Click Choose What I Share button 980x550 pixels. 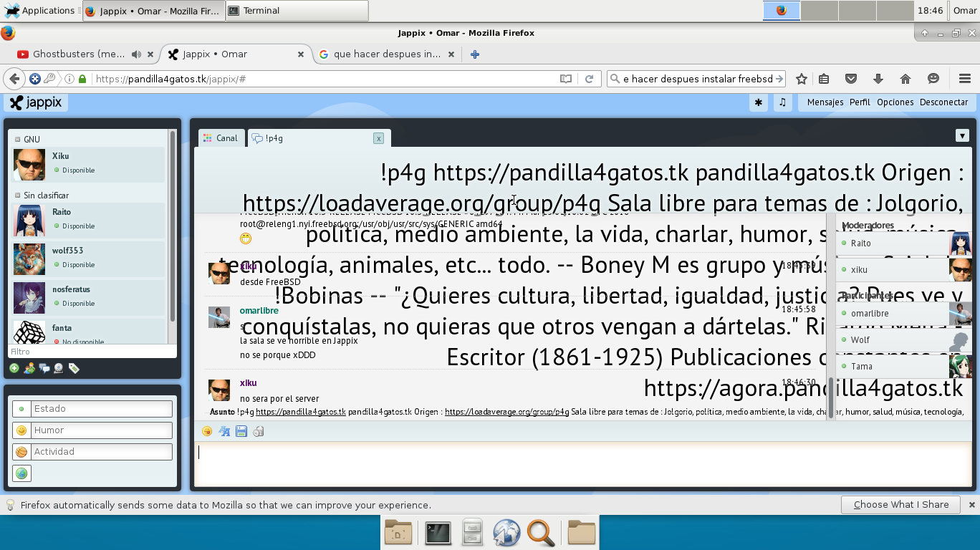(901, 505)
